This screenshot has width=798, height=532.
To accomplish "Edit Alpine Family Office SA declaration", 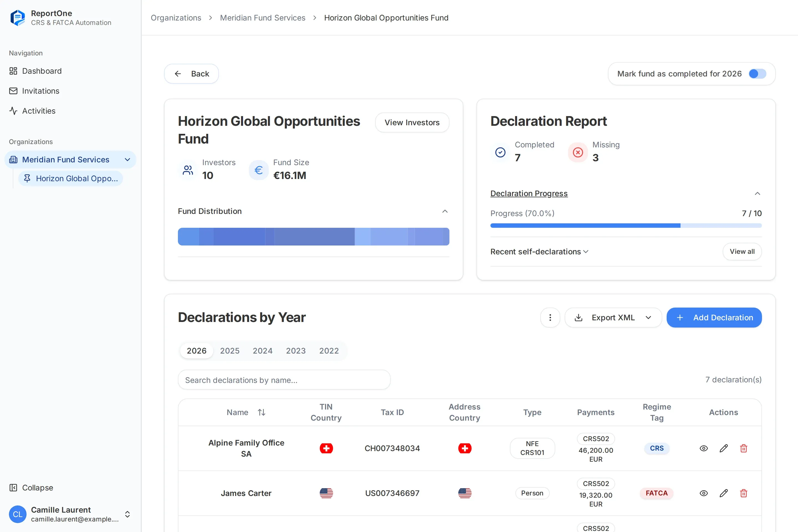I will [x=724, y=448].
